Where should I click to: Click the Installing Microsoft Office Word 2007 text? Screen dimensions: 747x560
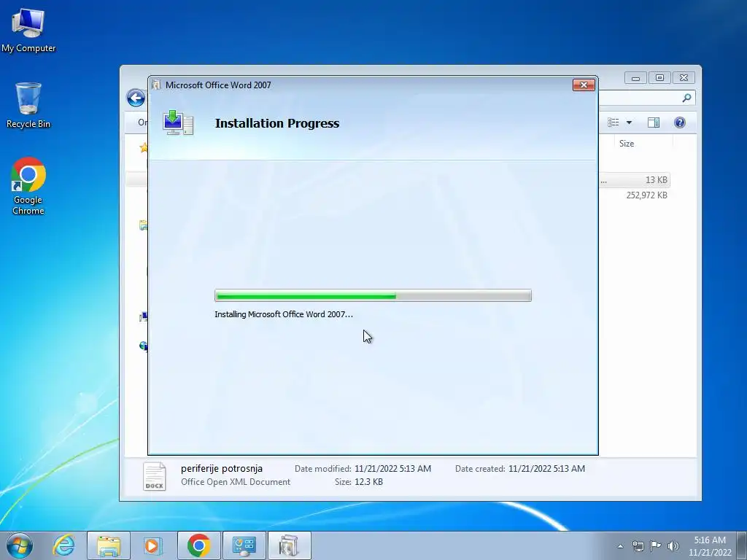pos(284,314)
